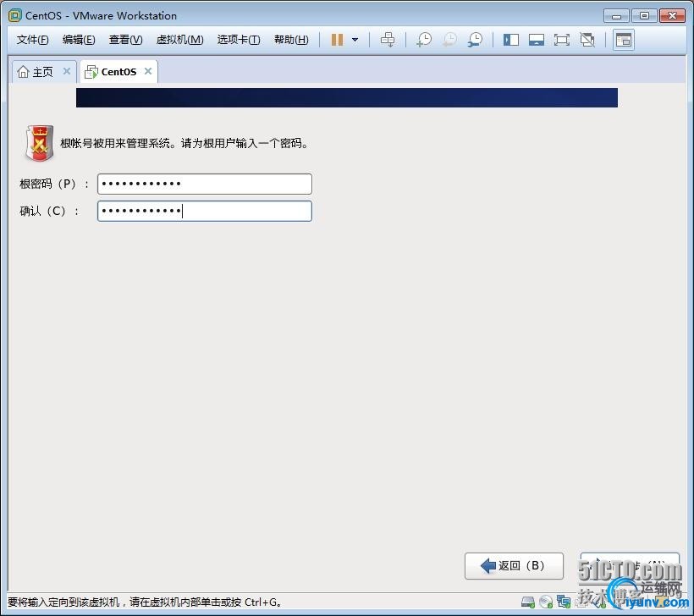Screen dimensions: 694x616
Task: Send Ctrl+Alt+Del to the virtual machine
Action: click(388, 40)
